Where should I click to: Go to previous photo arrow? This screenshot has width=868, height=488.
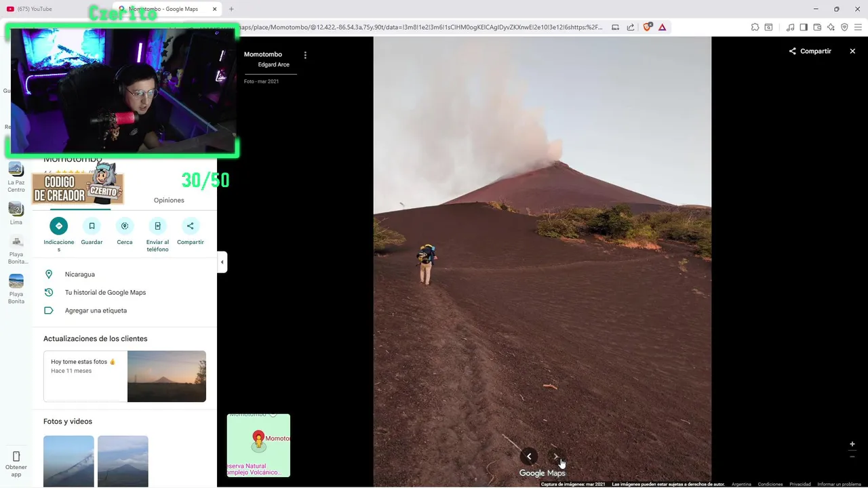coord(529,456)
